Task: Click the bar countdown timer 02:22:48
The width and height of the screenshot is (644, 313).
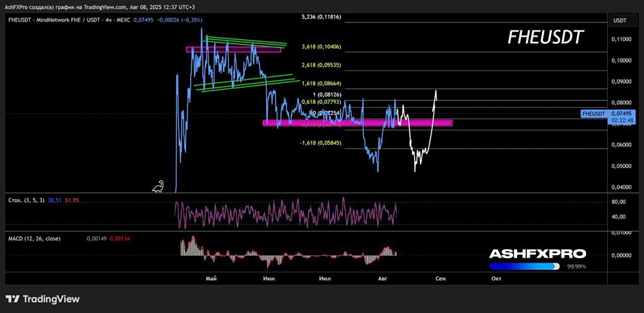Action: click(621, 120)
